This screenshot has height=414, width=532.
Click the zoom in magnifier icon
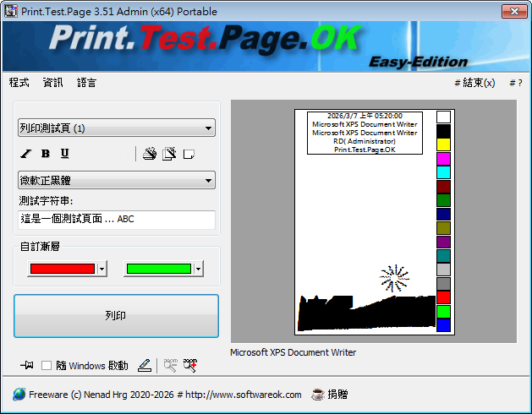(190, 366)
